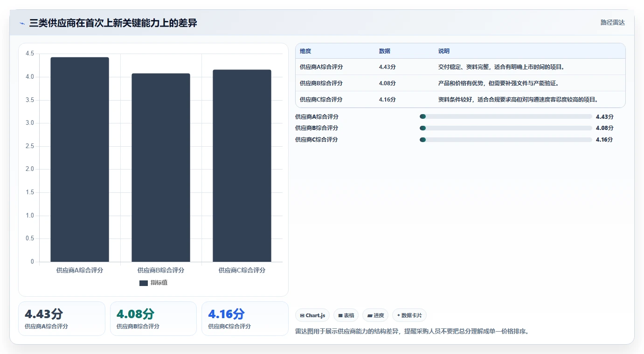Screen dimensions: 644x354
Task: Click the 4.08分 progress list value
Action: click(x=605, y=128)
